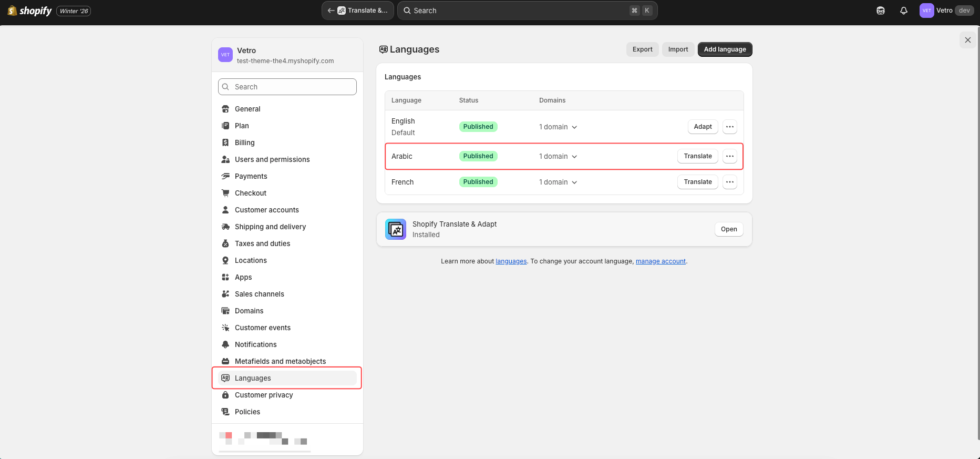Screen dimensions: 980x459
Task: Expand the English domain dropdown
Action: (x=558, y=127)
